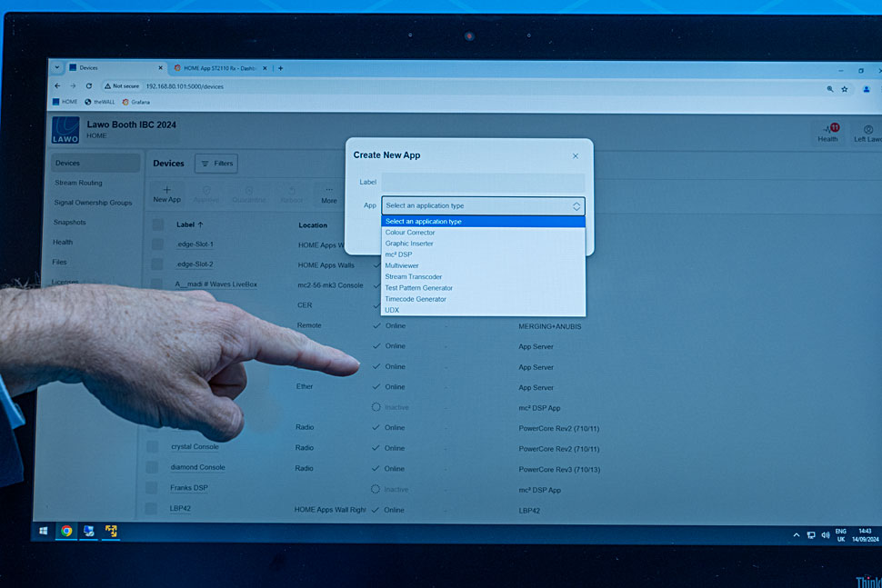882x588 pixels.
Task: Click the Not secure warning icon
Action: (x=107, y=86)
